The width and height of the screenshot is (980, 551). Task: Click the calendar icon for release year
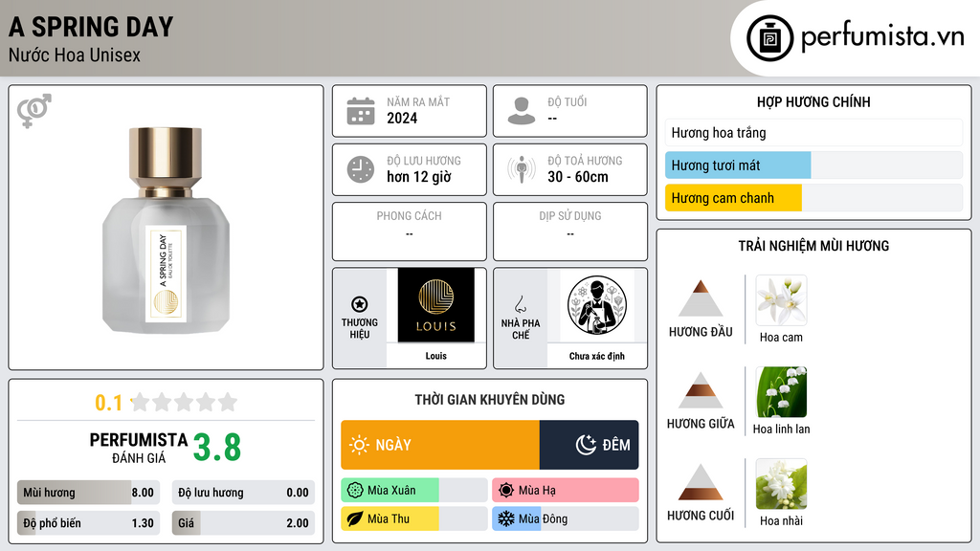361,111
